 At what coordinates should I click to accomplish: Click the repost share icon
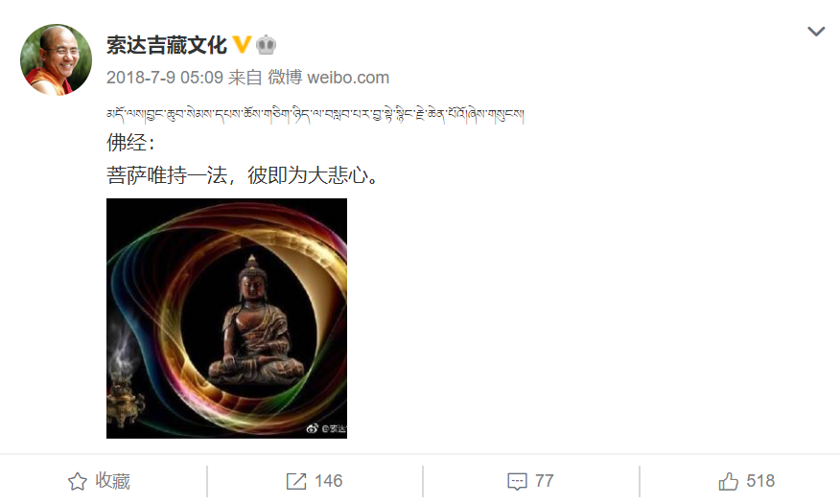(296, 482)
